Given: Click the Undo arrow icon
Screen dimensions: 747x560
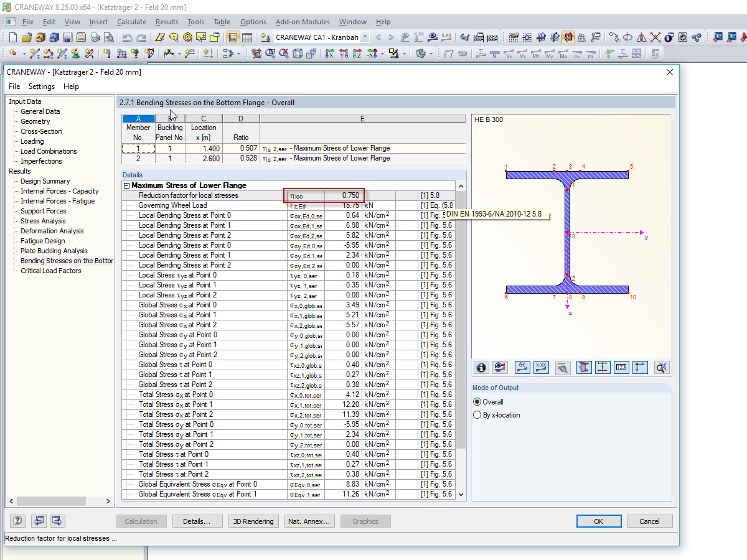Looking at the screenshot, I should click(128, 37).
